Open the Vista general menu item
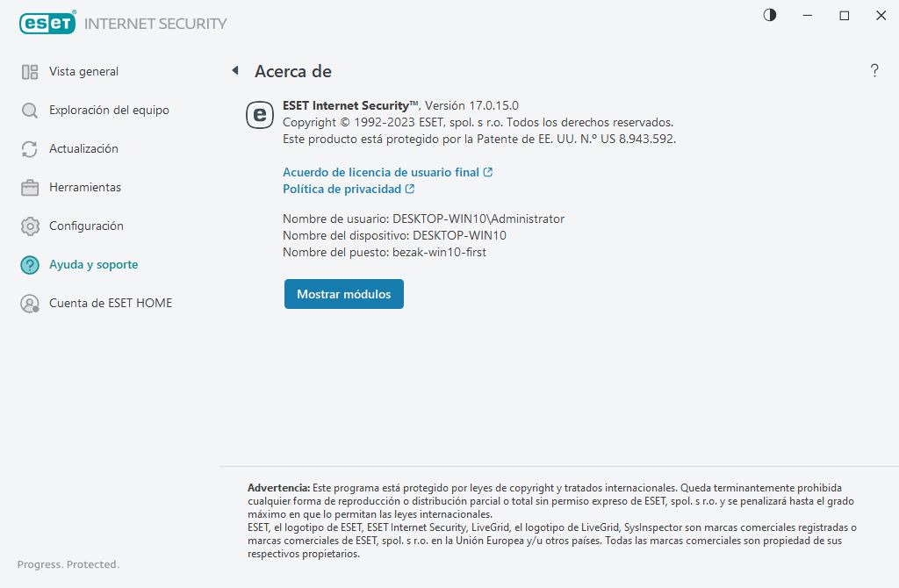The height and width of the screenshot is (588, 899). 83,72
